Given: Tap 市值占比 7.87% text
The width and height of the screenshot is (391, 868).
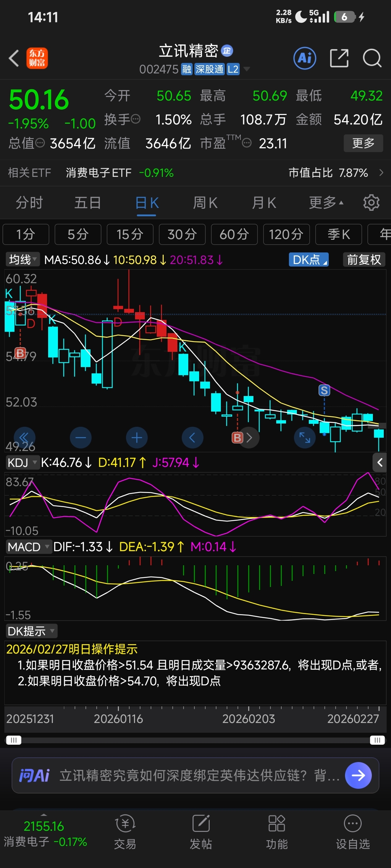Looking at the screenshot, I should click(x=328, y=173).
